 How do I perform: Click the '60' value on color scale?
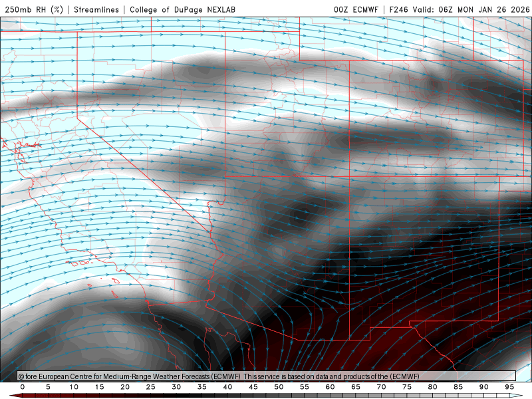(330, 387)
